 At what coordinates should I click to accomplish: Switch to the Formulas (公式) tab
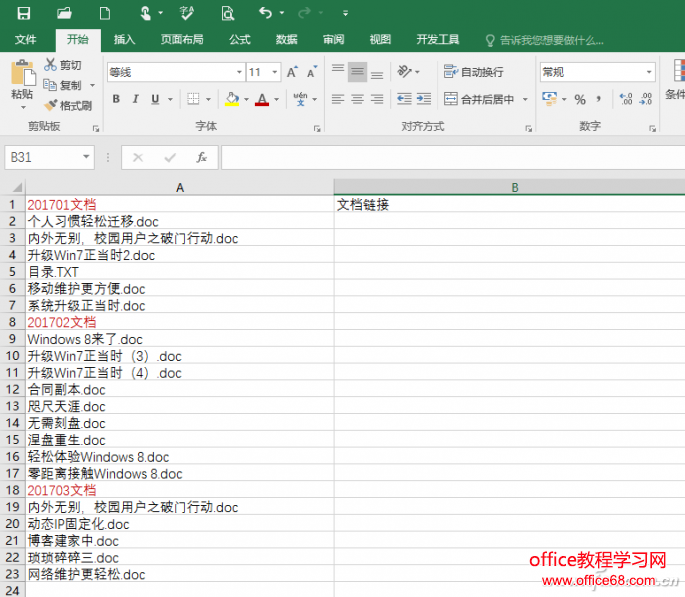click(x=240, y=40)
